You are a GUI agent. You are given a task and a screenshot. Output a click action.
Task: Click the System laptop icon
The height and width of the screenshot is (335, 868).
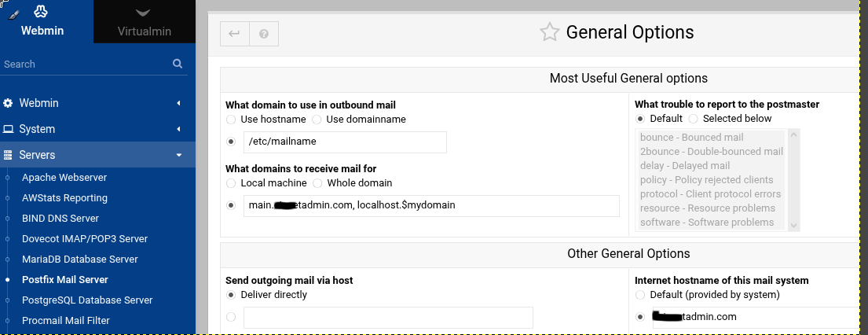point(8,129)
